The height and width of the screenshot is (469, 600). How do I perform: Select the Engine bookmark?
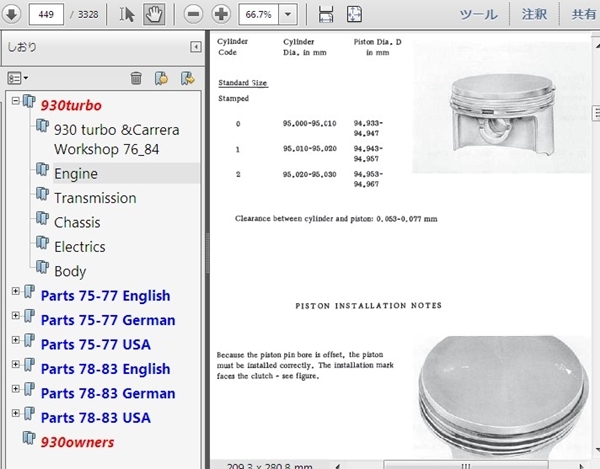pyautogui.click(x=76, y=174)
